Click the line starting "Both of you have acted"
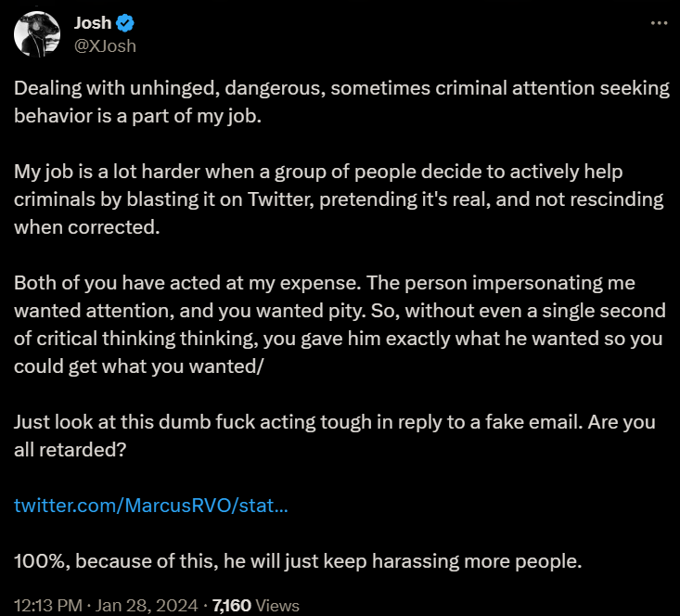The width and height of the screenshot is (680, 616). pyautogui.click(x=324, y=283)
